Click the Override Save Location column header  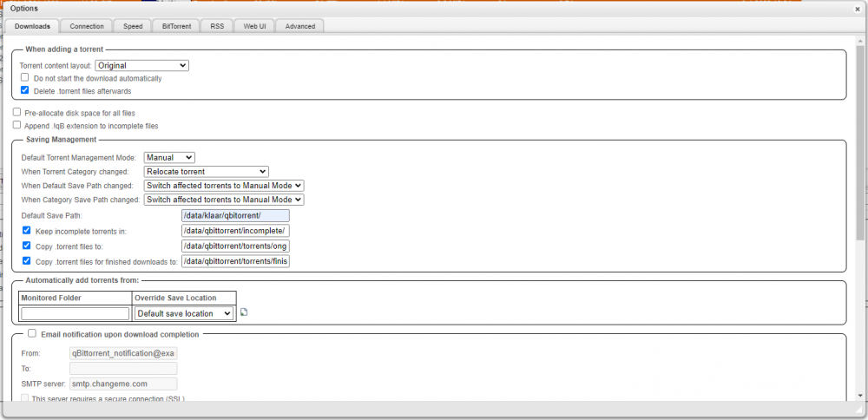pyautogui.click(x=184, y=298)
